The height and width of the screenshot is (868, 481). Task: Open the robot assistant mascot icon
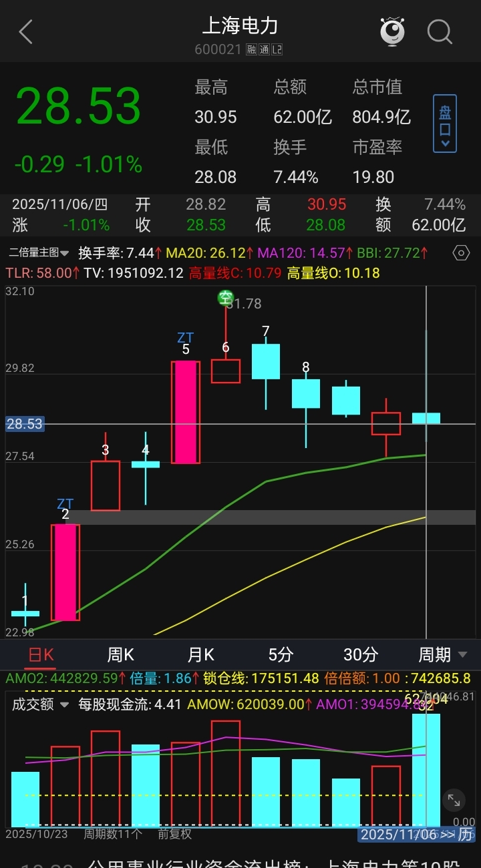point(392,31)
